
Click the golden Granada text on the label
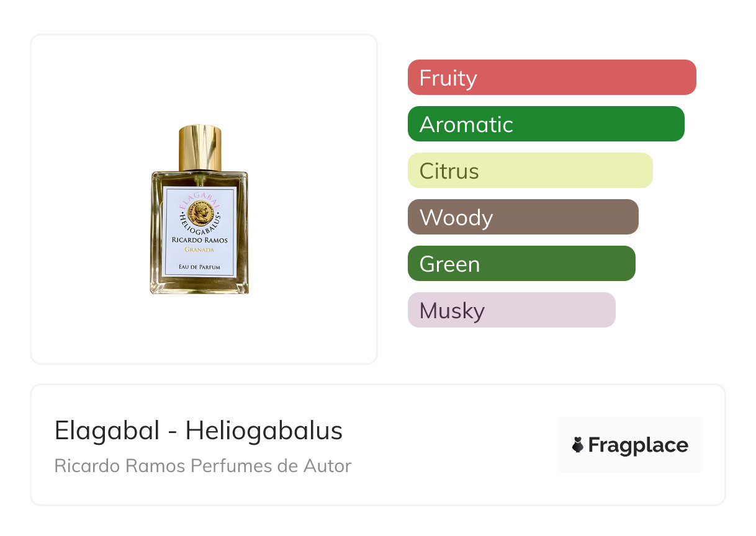coord(199,249)
